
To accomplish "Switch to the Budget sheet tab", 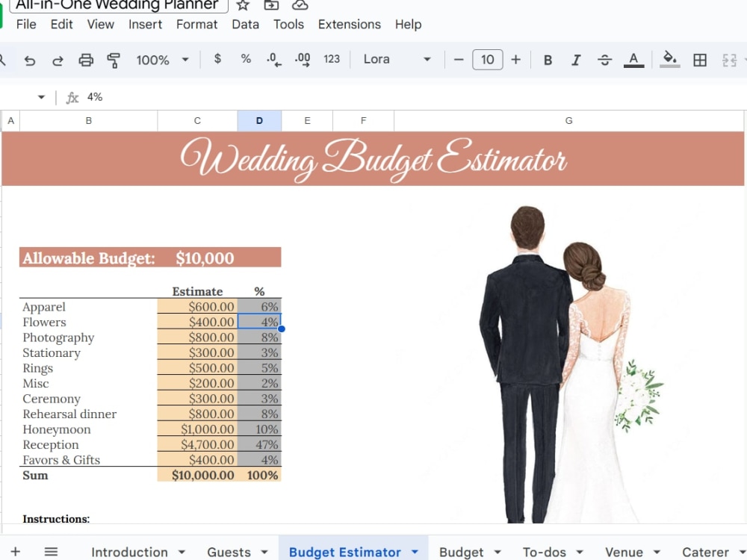I will pos(461,552).
